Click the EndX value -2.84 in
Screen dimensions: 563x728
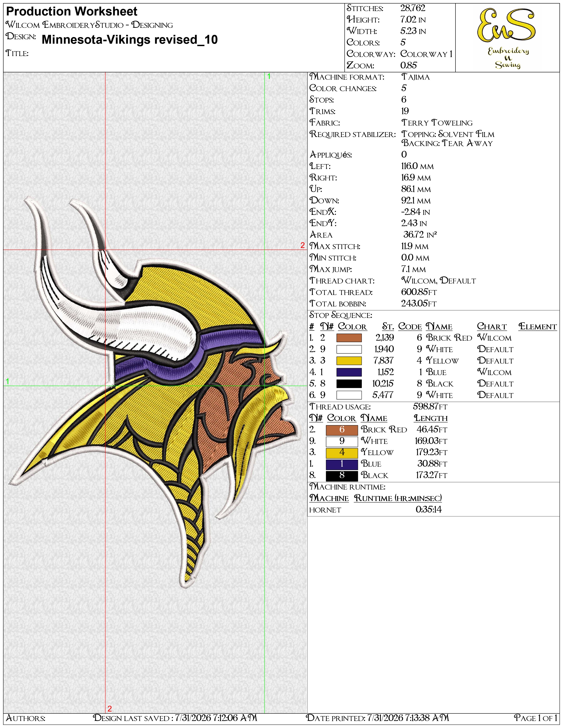coord(416,212)
